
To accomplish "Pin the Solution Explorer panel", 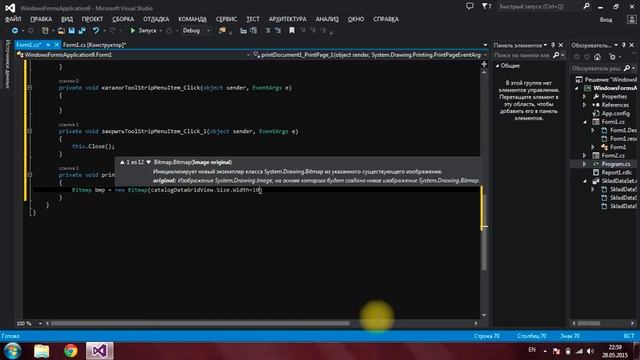I will [624, 45].
